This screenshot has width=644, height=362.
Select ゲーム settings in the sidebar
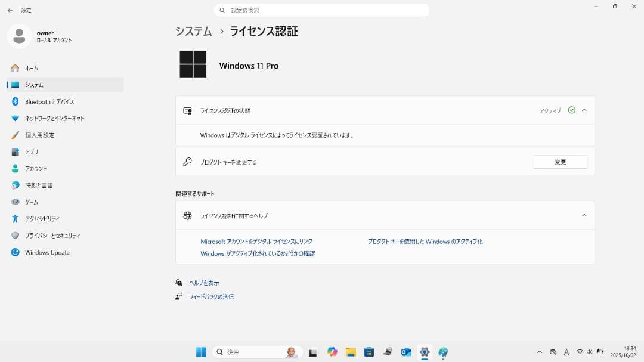[33, 202]
